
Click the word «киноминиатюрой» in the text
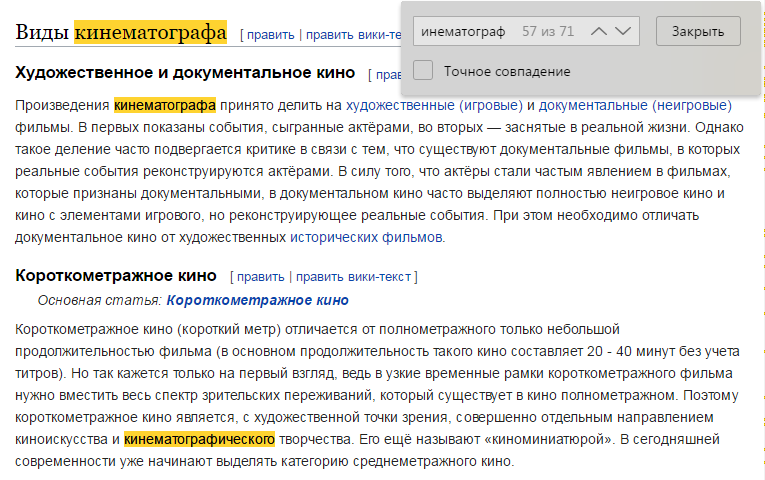tap(548, 440)
